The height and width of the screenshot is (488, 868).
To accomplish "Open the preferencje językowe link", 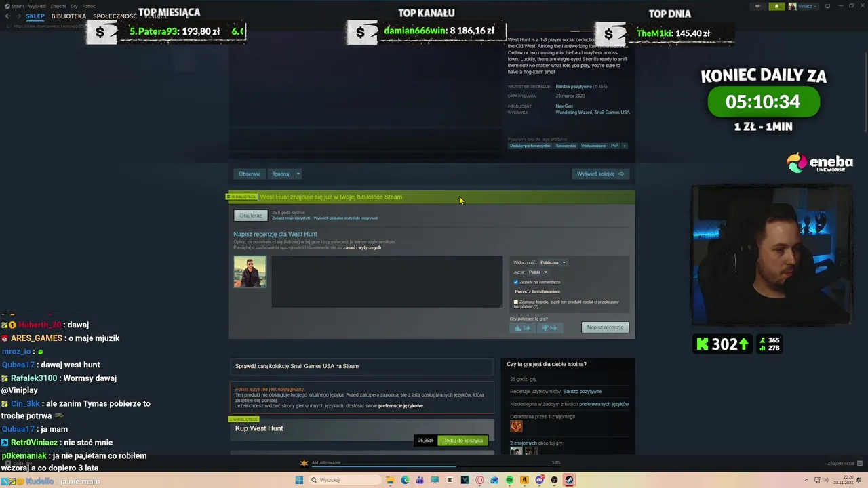I will (x=401, y=405).
